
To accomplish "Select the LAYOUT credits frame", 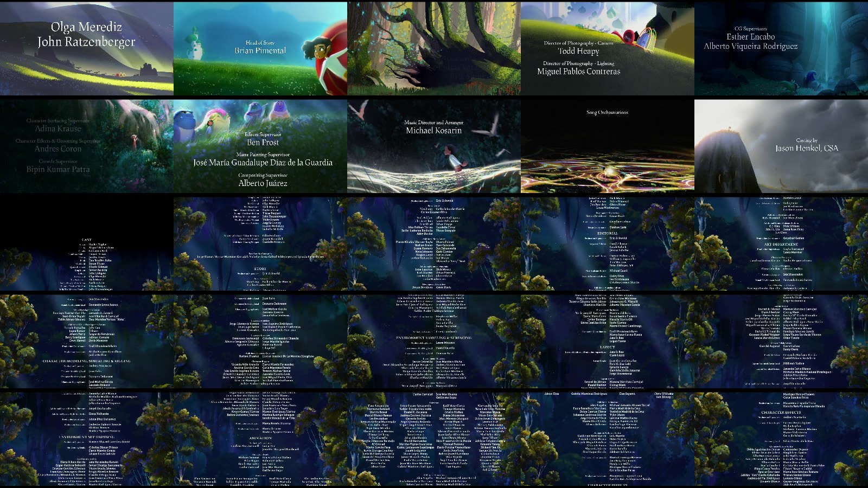I will pyautogui.click(x=608, y=342).
